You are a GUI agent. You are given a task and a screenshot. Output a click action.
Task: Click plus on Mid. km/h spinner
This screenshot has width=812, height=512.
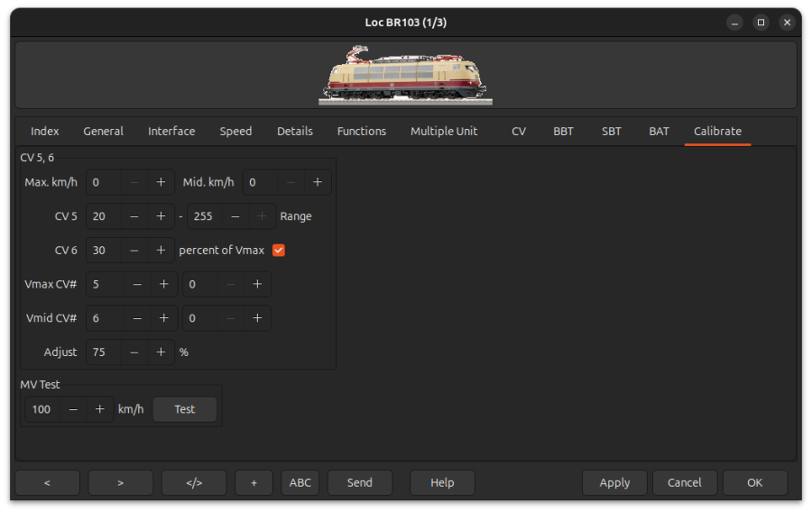pyautogui.click(x=318, y=182)
